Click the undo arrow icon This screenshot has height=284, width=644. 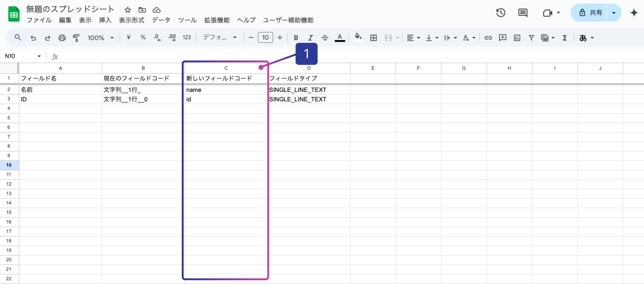pyautogui.click(x=33, y=38)
